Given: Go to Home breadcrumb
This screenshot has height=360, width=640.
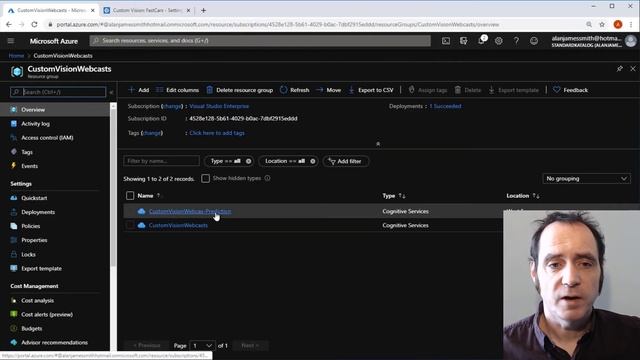Looking at the screenshot, I should coord(16,56).
